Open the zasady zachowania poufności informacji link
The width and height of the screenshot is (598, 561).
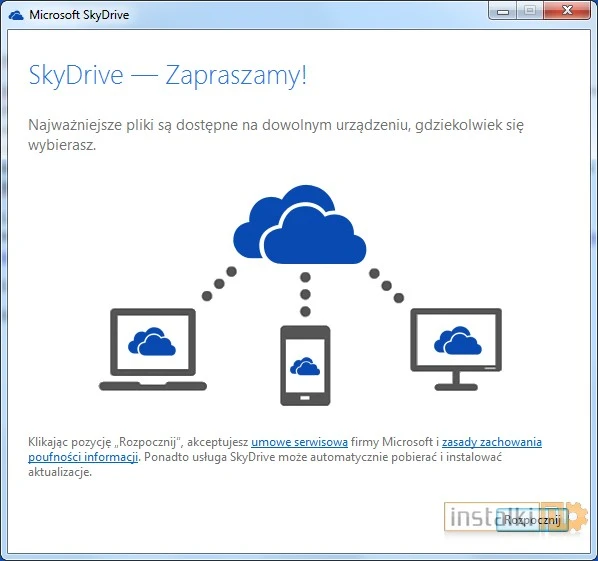[x=492, y=442]
